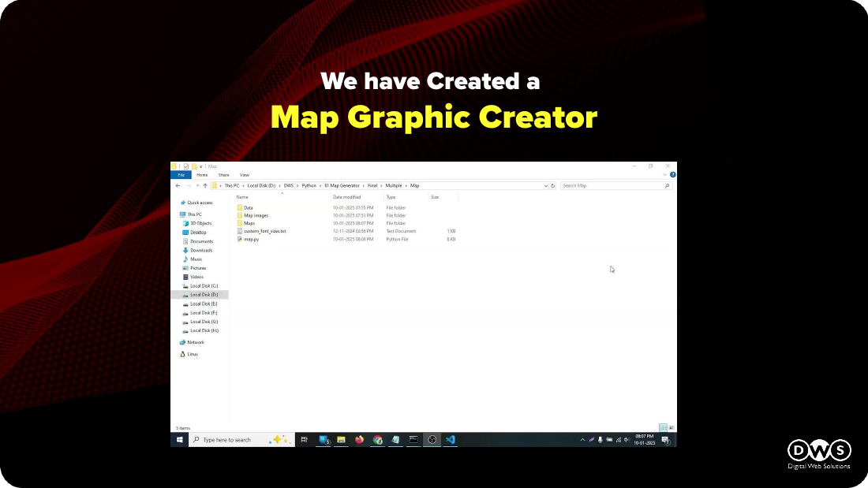Screen dimensions: 868x488
Task: Open Local Disk (E:) in navigation pane
Action: (x=200, y=304)
